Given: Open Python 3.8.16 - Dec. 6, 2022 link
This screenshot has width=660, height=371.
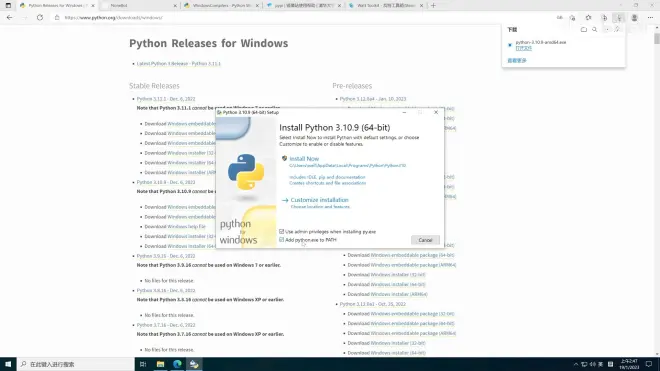Looking at the screenshot, I should (166, 291).
